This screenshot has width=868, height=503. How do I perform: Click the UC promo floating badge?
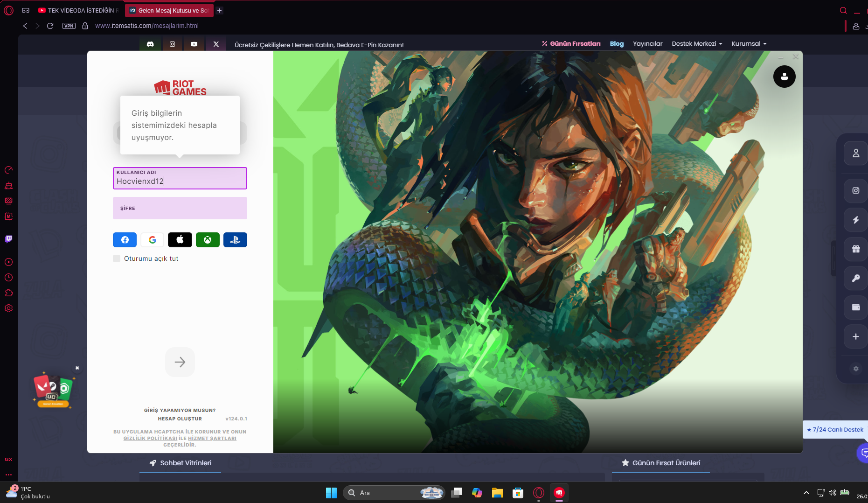[x=53, y=390]
